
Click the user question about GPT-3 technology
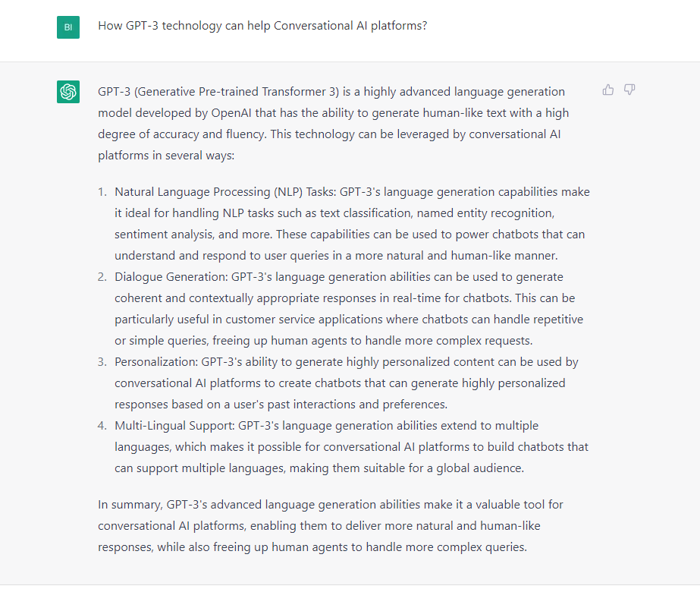coord(262,26)
